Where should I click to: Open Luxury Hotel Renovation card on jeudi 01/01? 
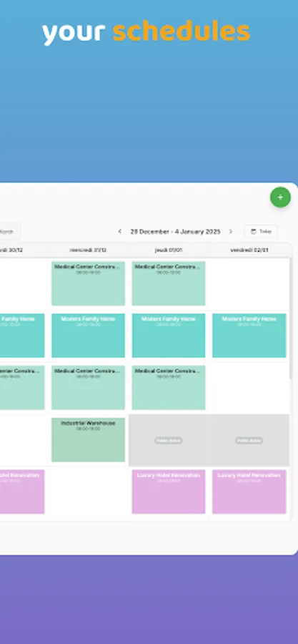click(169, 492)
